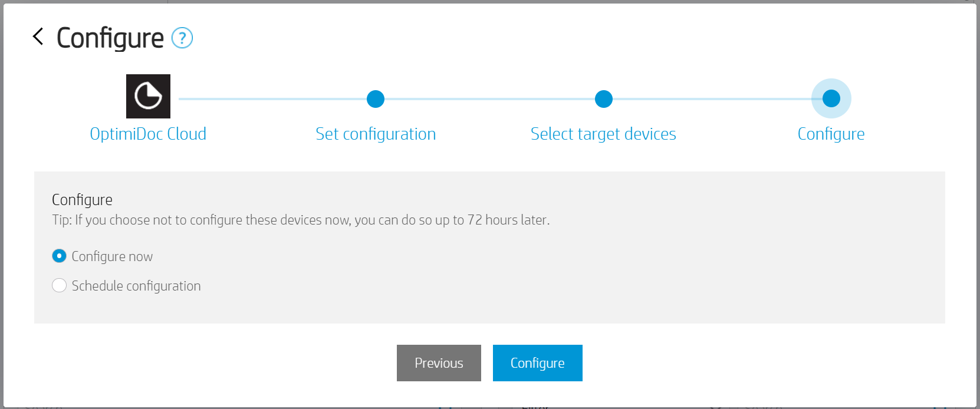Go to the OptimiDoc Cloud step label

tap(148, 134)
